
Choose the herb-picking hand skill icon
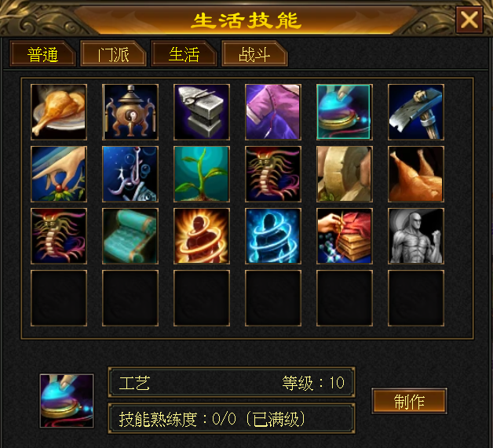[59, 173]
